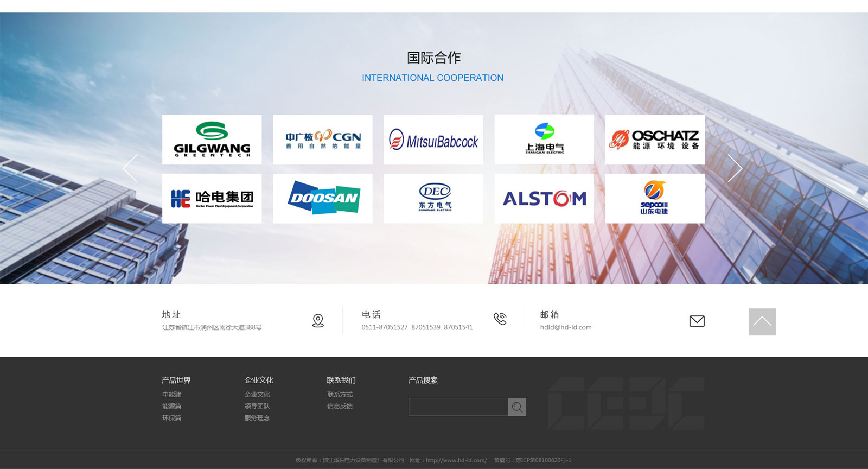This screenshot has height=469, width=868.
Task: Click the 苏ICP备 record number link
Action: [x=543, y=460]
